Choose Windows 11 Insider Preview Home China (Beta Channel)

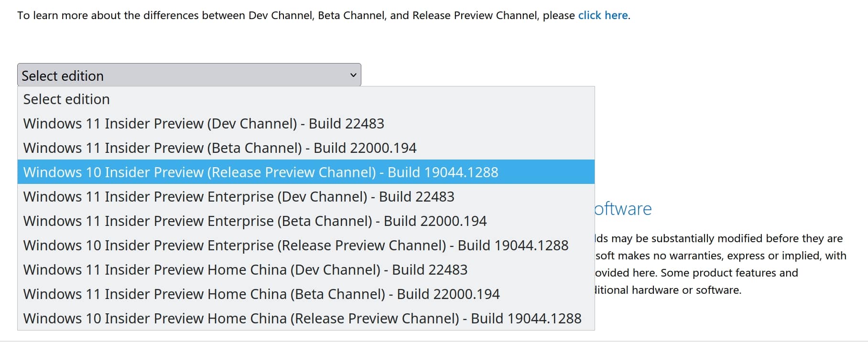click(x=306, y=294)
